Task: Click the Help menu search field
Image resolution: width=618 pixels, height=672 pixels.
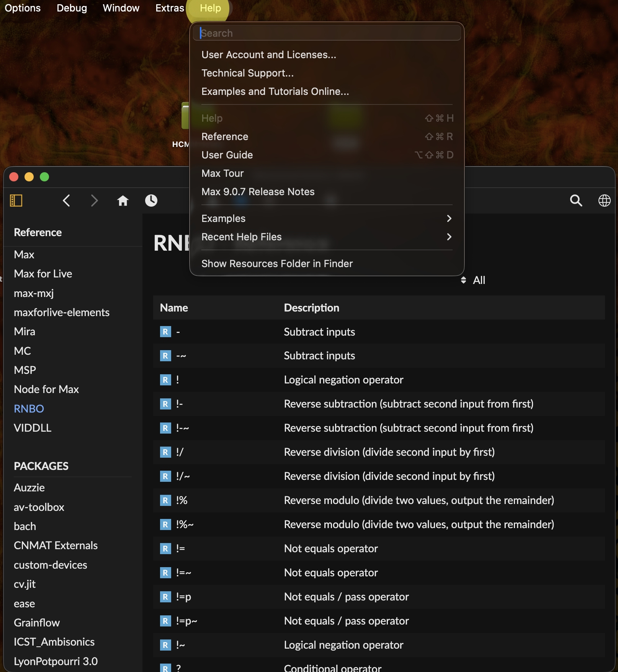Action: pos(327,33)
